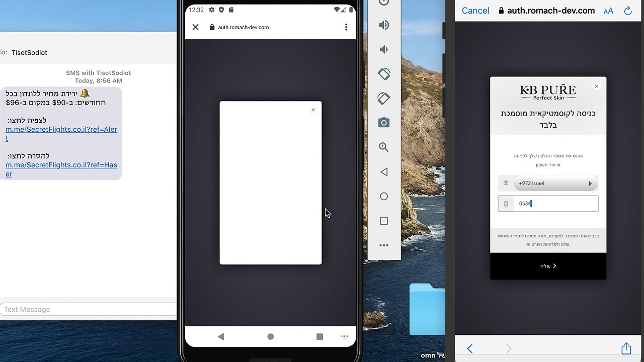Open iOS Safari share sheet
Image resolution: width=644 pixels, height=362 pixels.
pyautogui.click(x=626, y=348)
